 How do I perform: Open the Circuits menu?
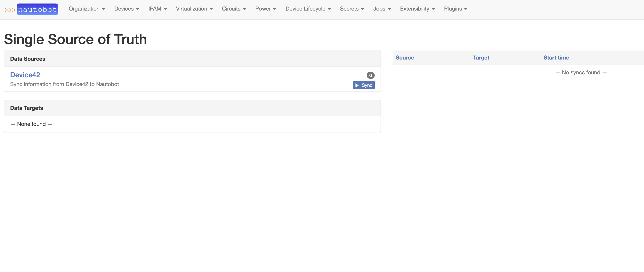pos(234,9)
